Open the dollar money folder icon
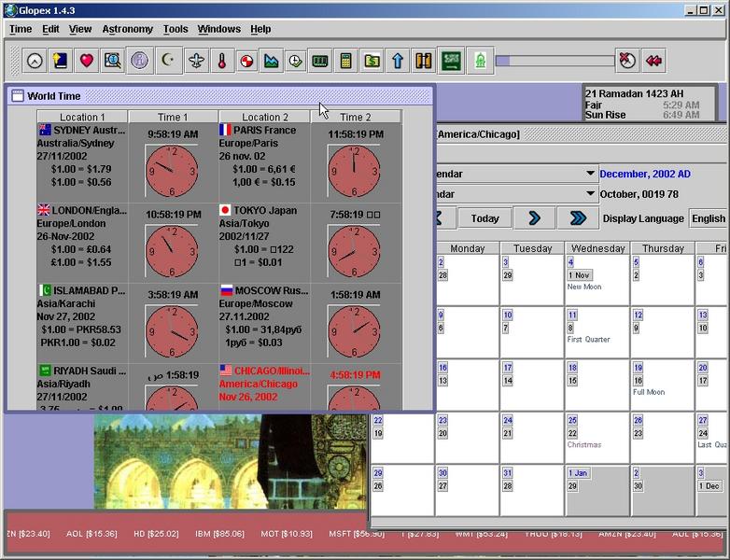The image size is (730, 560). point(372,61)
